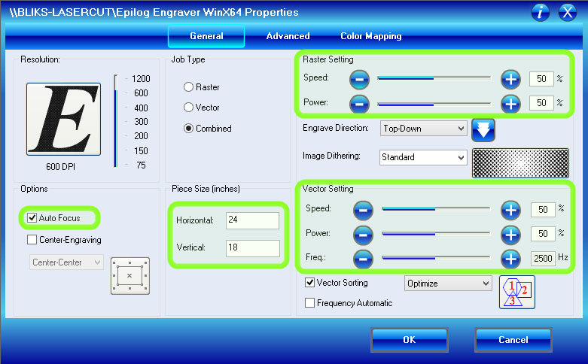This screenshot has height=364, width=588.
Task: Click the Cancel button
Action: pyautogui.click(x=513, y=340)
